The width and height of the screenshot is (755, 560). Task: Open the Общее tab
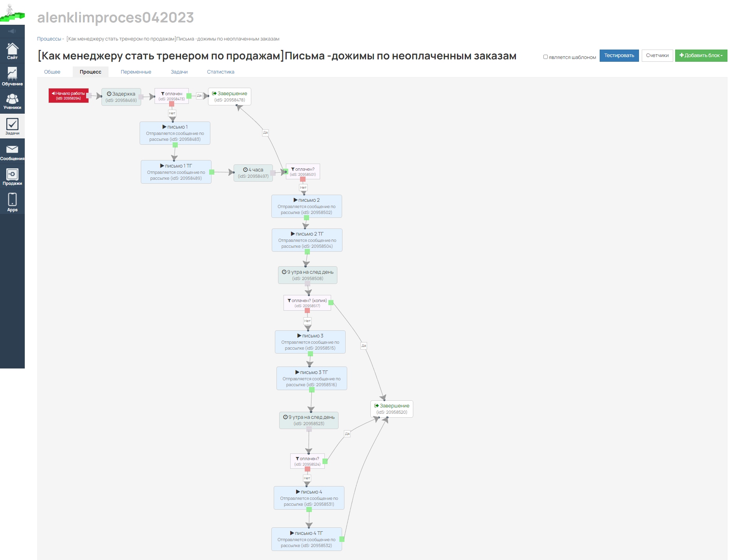pos(52,72)
